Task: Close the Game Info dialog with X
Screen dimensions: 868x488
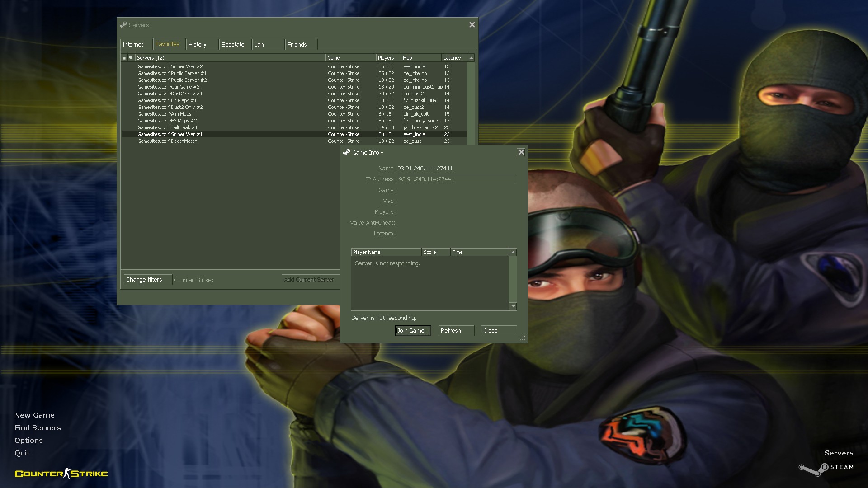Action: [x=521, y=152]
